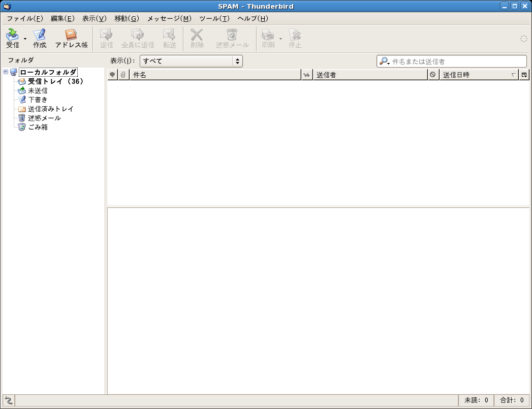532x409 pixels.
Task: Click the 合計: 0 status entry
Action: tap(512, 400)
